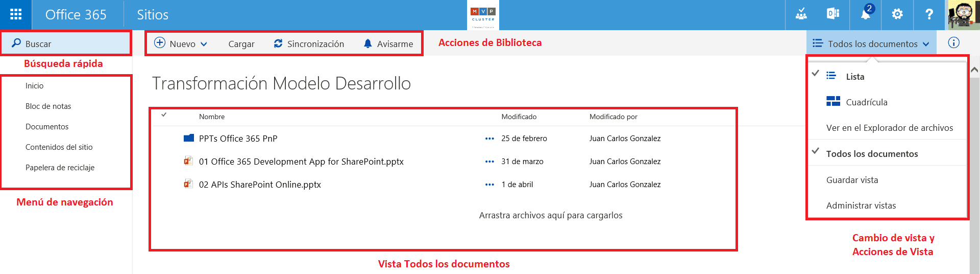The width and height of the screenshot is (980, 274).
Task: Click the Buscar search box
Action: [x=66, y=43]
